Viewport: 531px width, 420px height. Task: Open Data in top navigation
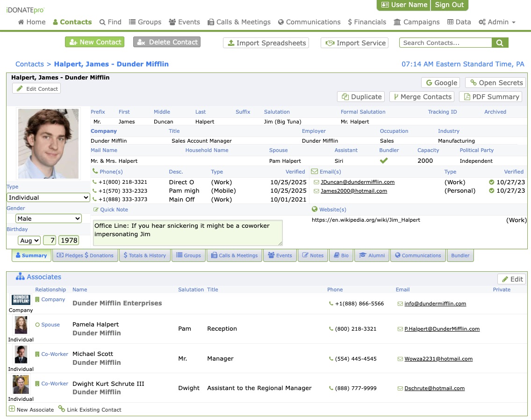click(x=459, y=22)
